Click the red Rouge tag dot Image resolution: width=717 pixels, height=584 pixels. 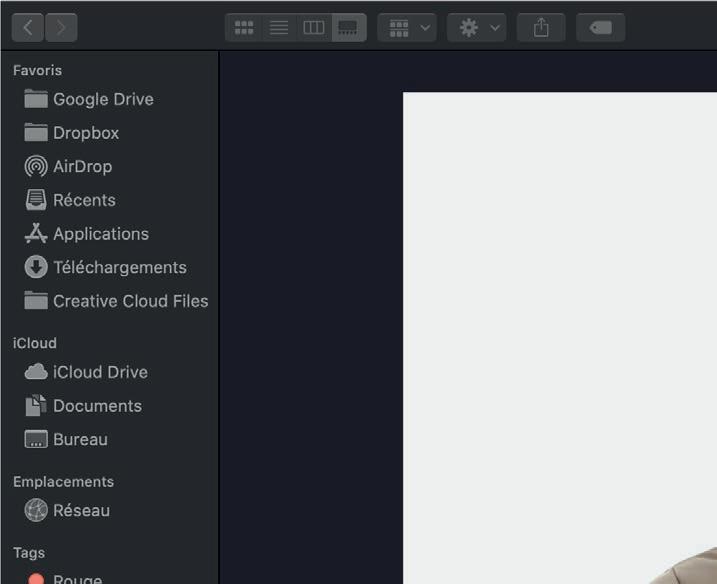(x=36, y=579)
